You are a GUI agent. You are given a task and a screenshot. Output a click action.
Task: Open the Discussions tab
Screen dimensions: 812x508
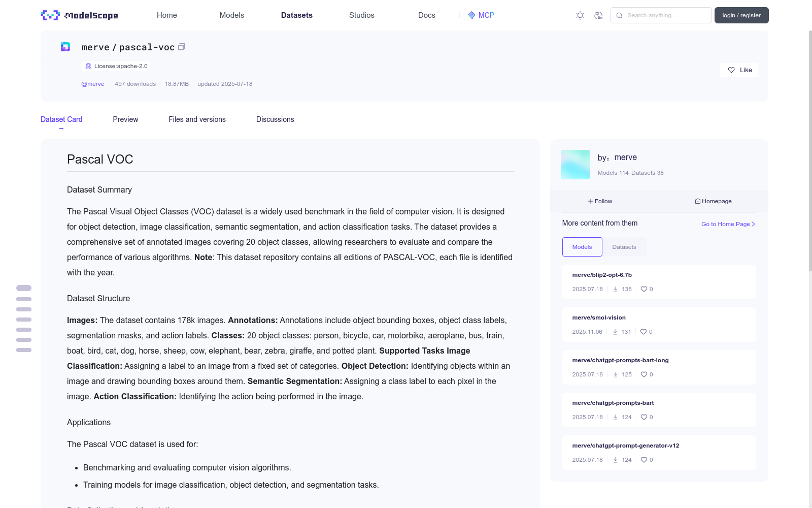tap(275, 119)
